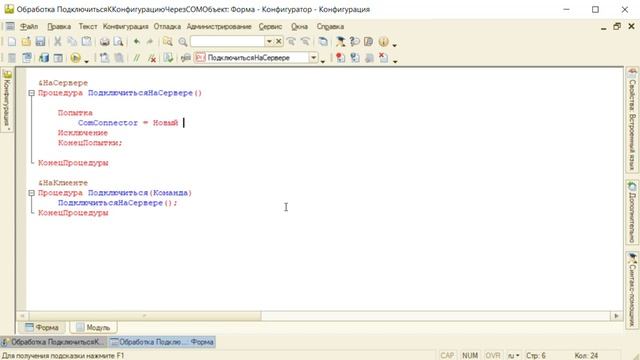Image resolution: width=640 pixels, height=360 pixels.
Task: Cut selection with the scissors icon
Action: (x=58, y=41)
